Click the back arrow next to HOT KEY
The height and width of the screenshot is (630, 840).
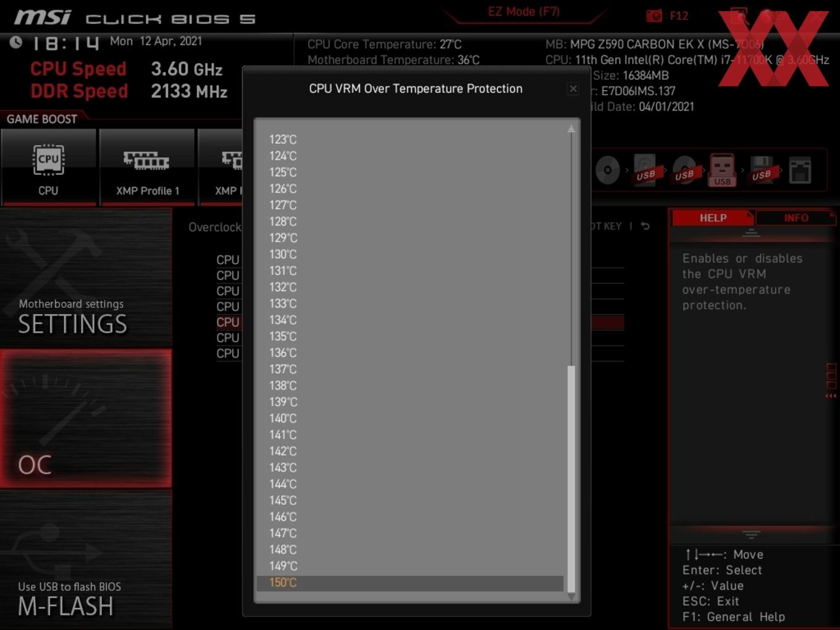[645, 226]
